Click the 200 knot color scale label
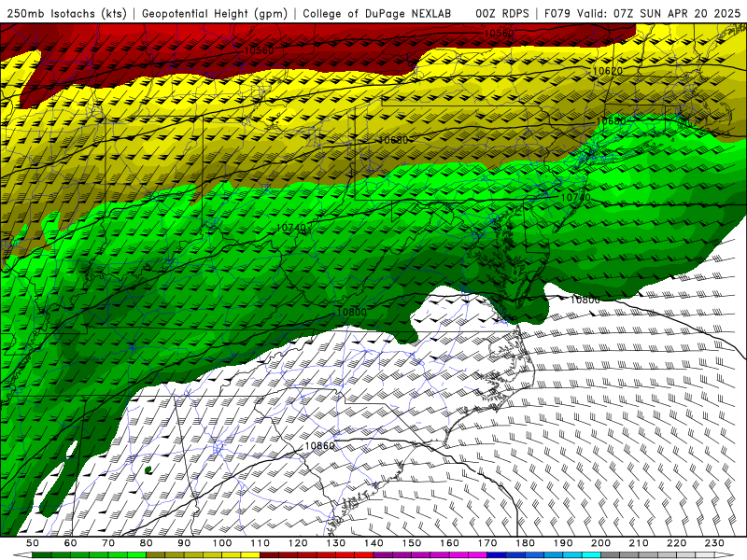 pos(600,543)
